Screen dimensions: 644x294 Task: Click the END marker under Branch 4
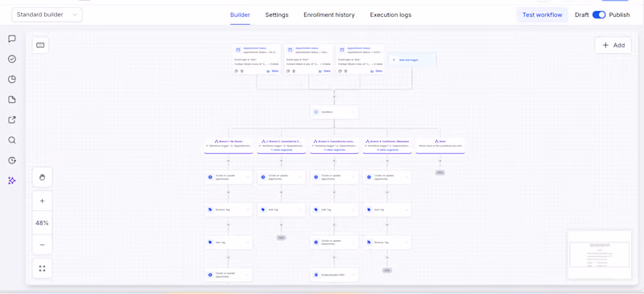click(387, 271)
